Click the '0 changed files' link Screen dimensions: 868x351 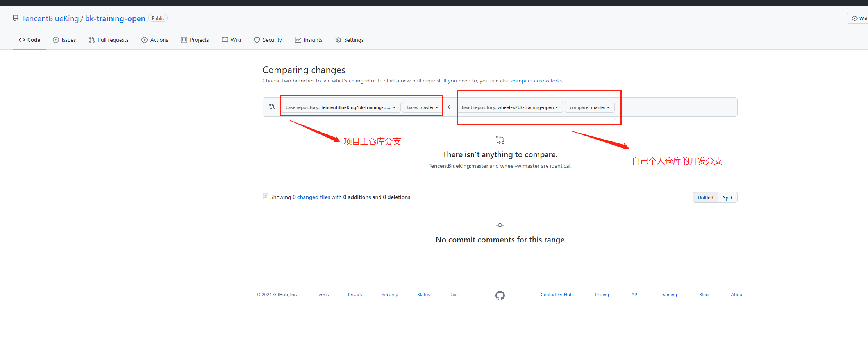[311, 197]
